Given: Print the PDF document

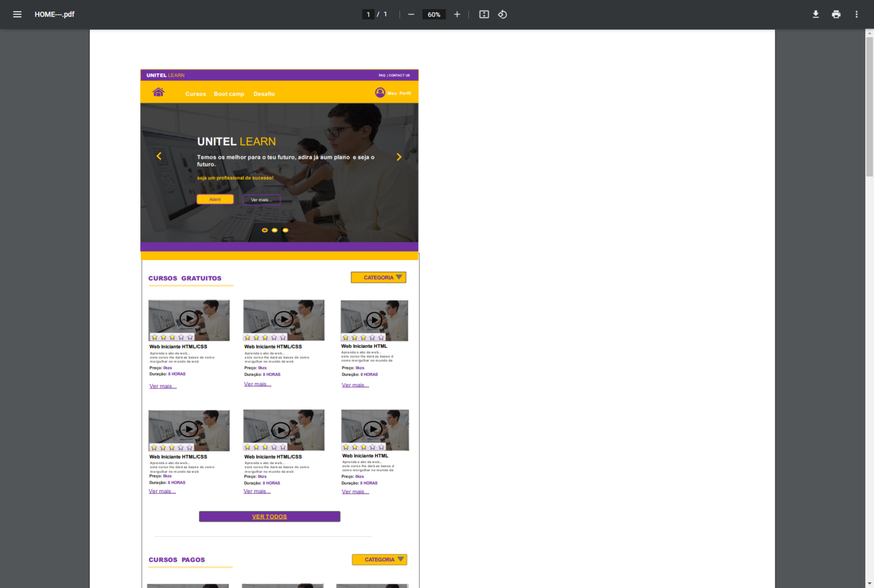Looking at the screenshot, I should click(x=836, y=14).
